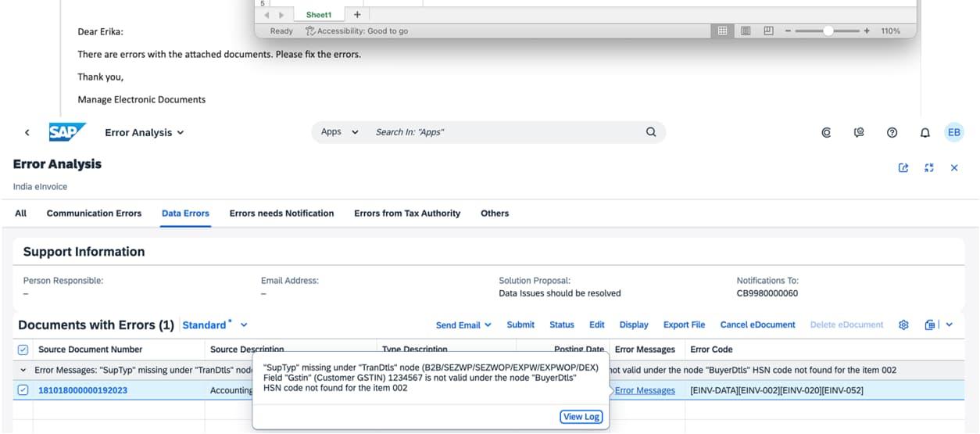Open the Joule copilot icon
Image resolution: width=980 pixels, height=434 pixels.
coord(826,133)
